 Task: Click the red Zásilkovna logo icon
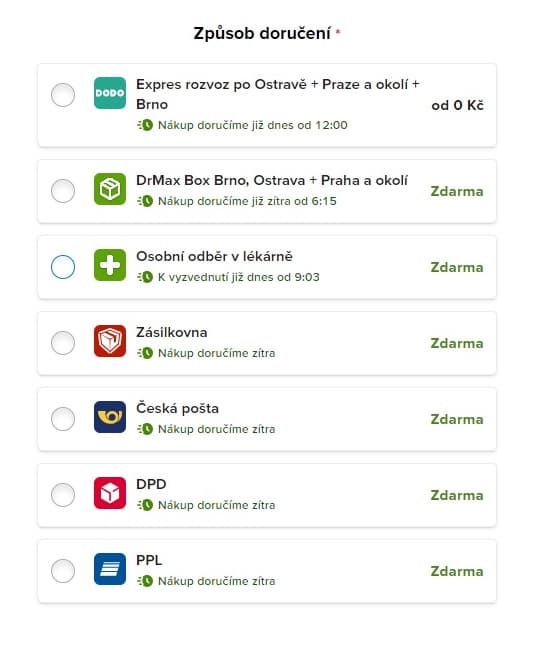[110, 341]
